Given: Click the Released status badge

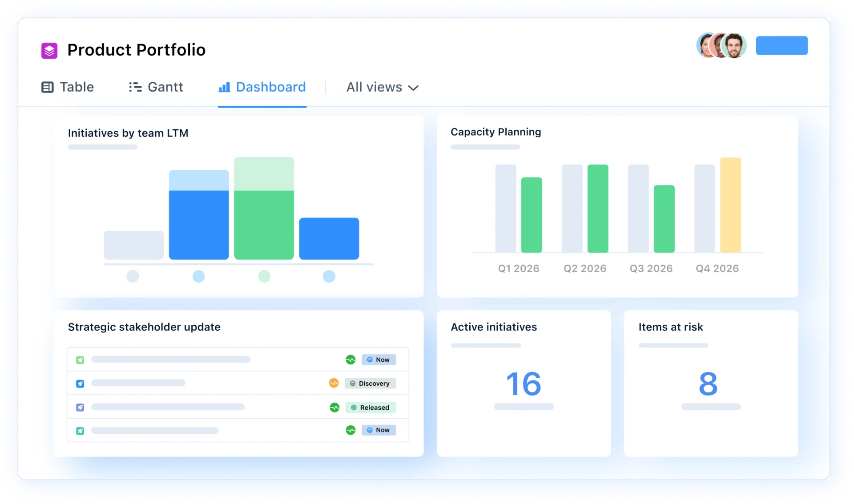Looking at the screenshot, I should pyautogui.click(x=371, y=407).
